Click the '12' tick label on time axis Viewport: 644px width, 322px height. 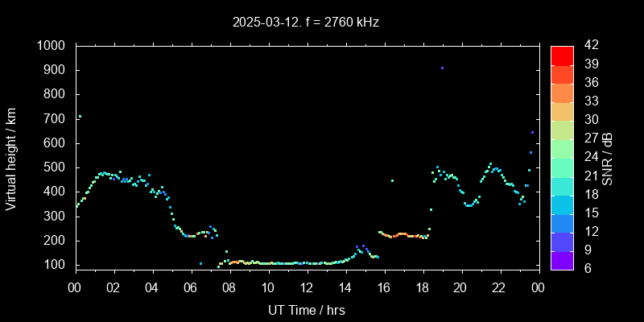pyautogui.click(x=307, y=287)
